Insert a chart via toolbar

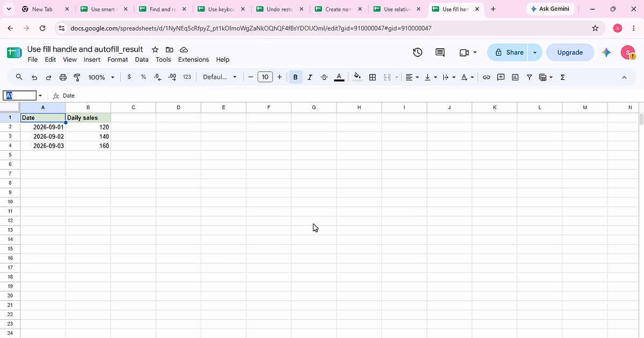tap(515, 77)
